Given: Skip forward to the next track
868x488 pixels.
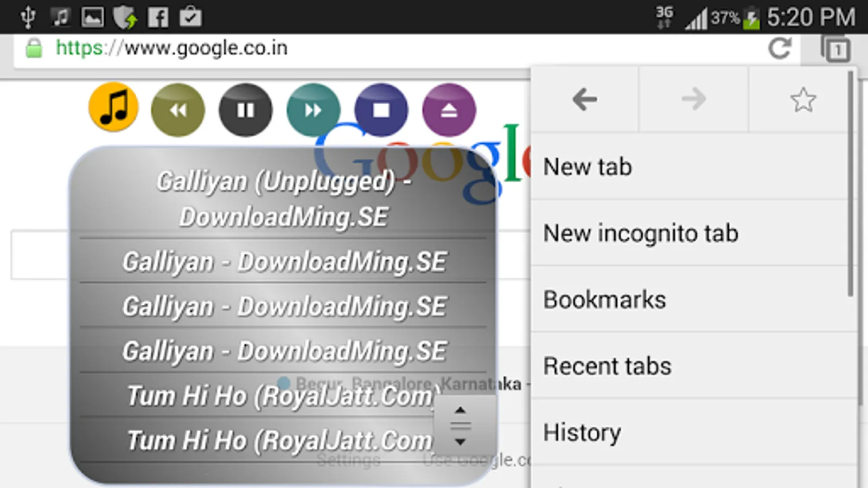Looking at the screenshot, I should coord(314,110).
